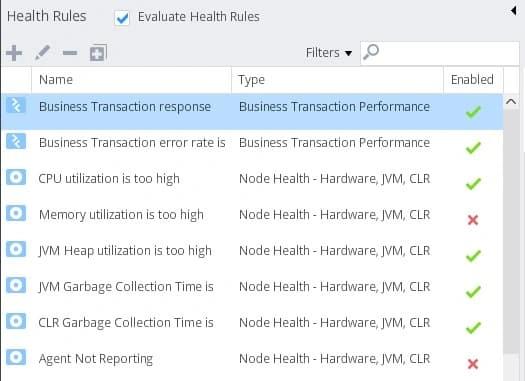
Task: Click the scrollbar up arrow
Action: tap(511, 101)
